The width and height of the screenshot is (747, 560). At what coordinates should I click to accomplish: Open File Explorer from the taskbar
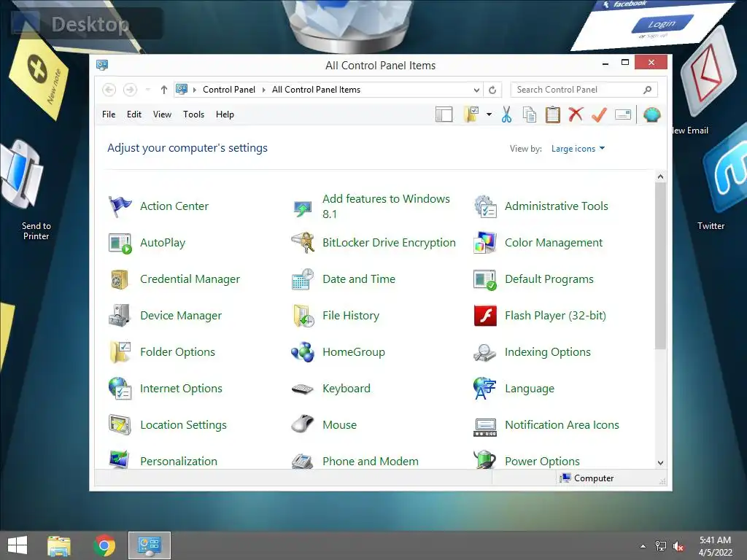(59, 545)
